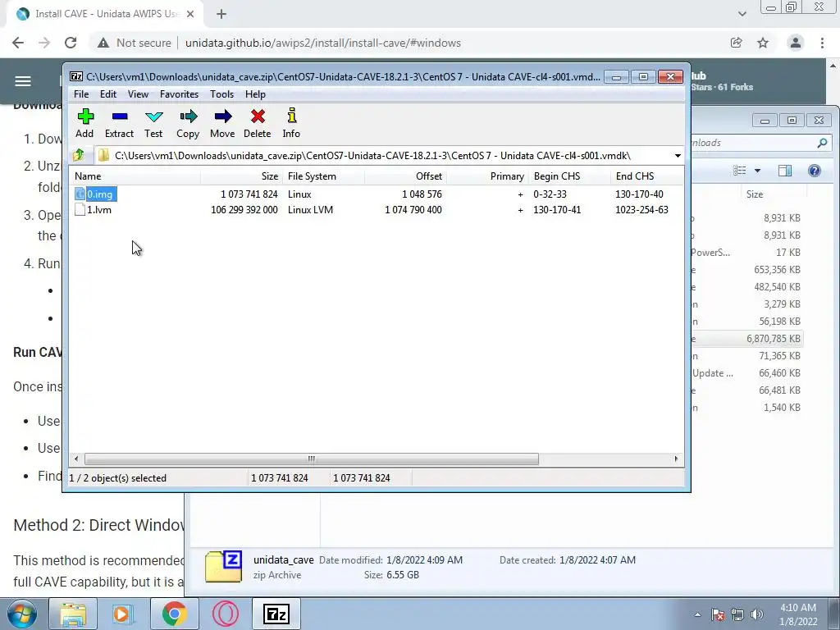
Task: Click the Explorer view icon
Action: (x=740, y=171)
